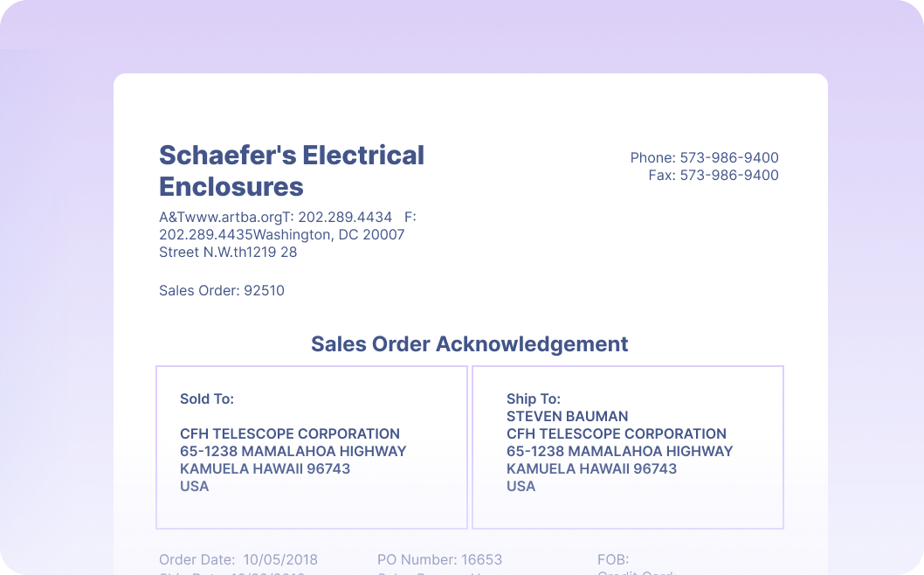Click Ship To KAMUELA HAWAII 96743 line
This screenshot has height=575, width=924.
pos(591,469)
